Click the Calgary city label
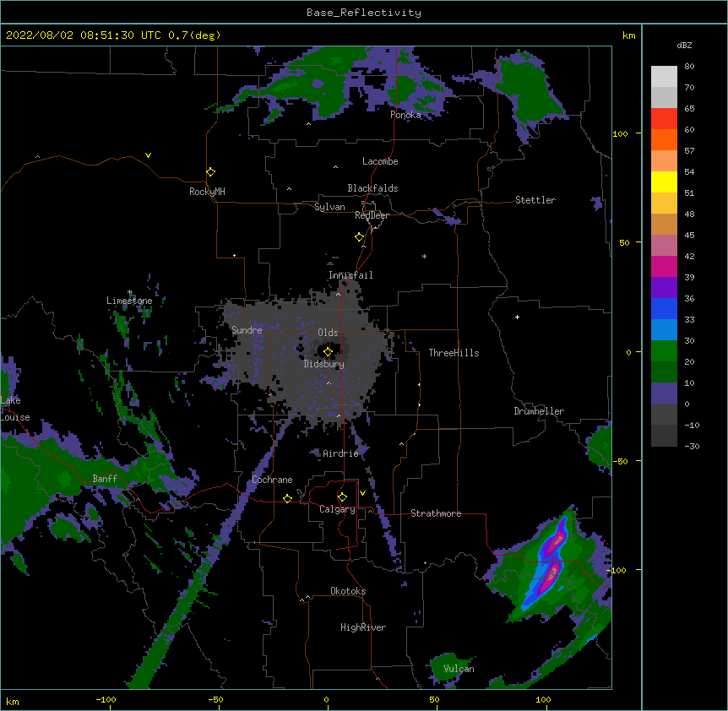This screenshot has height=711, width=728. coord(337,509)
